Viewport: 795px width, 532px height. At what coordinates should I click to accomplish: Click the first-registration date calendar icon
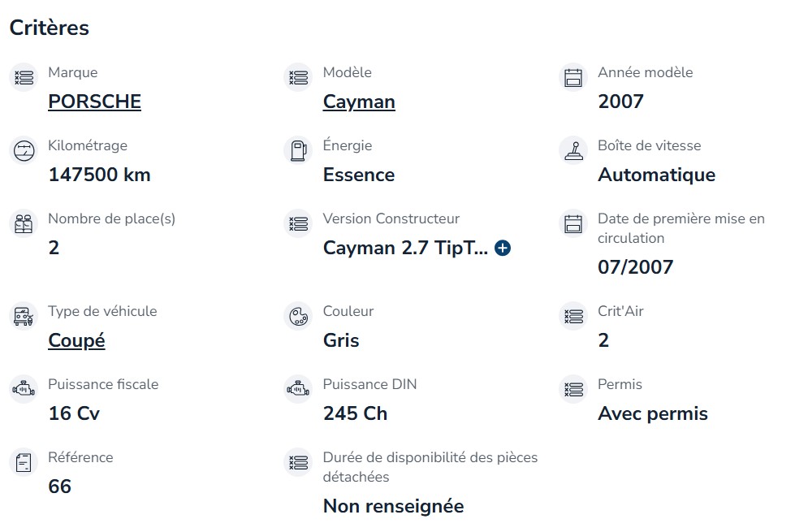pyautogui.click(x=573, y=223)
